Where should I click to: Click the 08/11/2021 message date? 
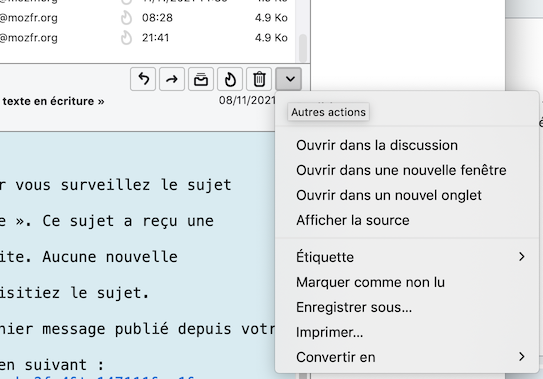247,100
